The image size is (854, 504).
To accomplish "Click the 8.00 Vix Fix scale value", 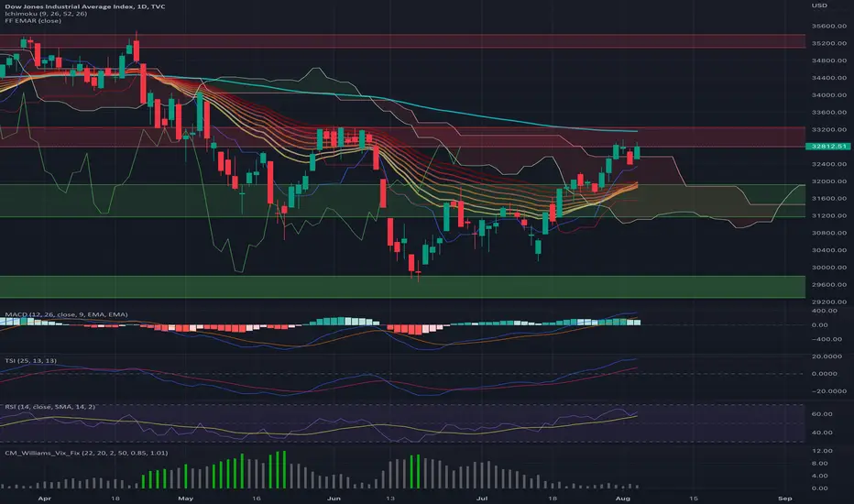I will (820, 463).
